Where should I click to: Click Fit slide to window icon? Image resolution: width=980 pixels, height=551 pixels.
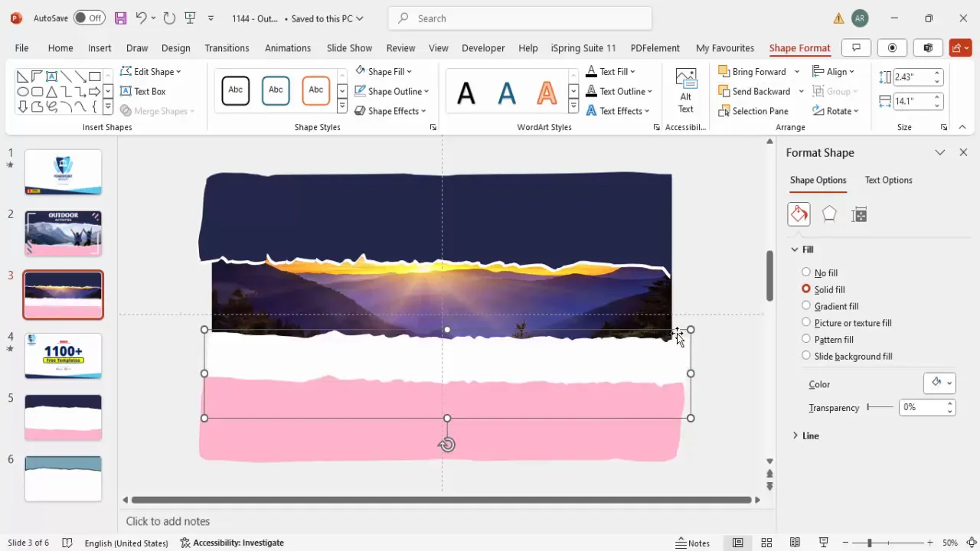tap(971, 543)
